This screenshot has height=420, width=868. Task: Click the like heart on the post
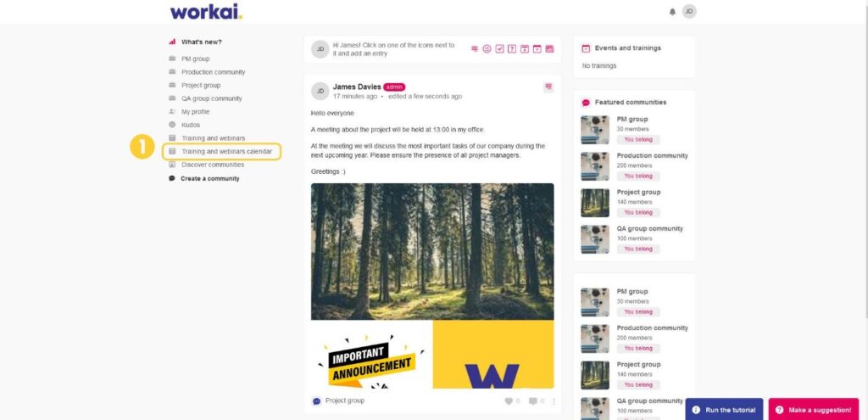(509, 401)
